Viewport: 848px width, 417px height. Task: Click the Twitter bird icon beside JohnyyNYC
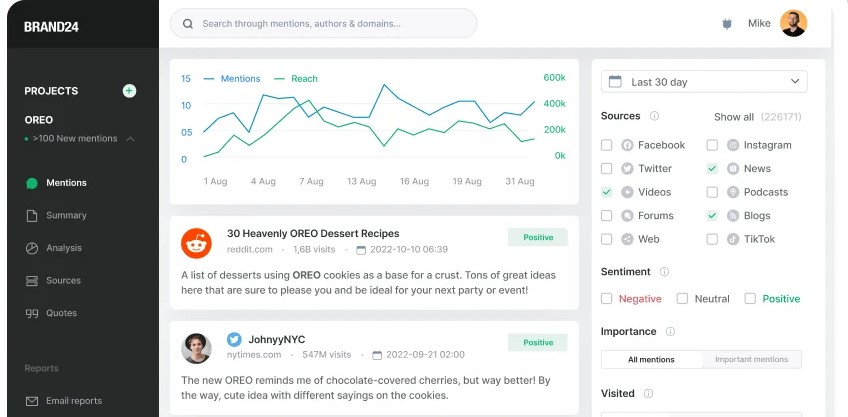234,339
